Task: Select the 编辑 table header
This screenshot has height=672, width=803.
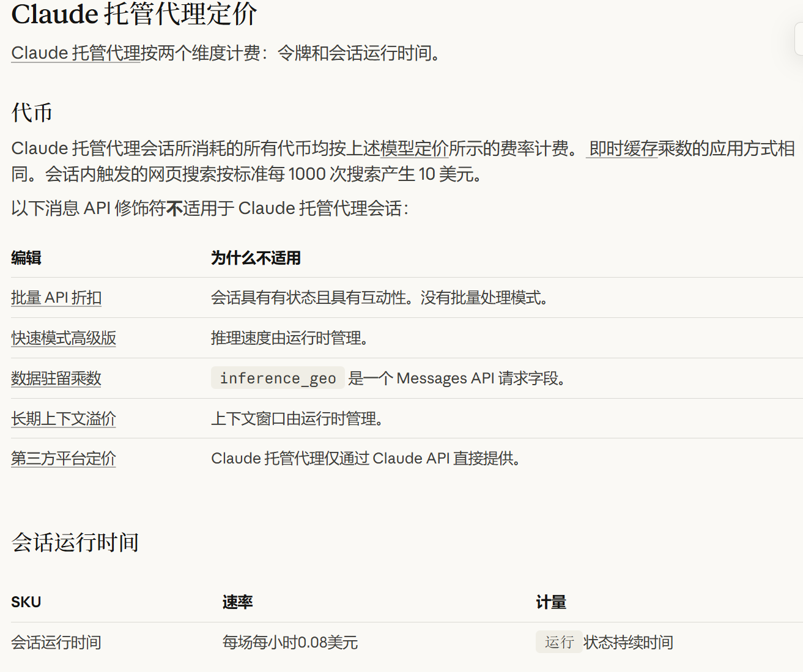Action: click(26, 257)
